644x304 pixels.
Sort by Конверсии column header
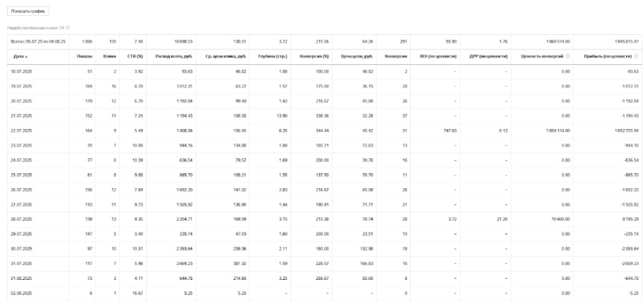pyautogui.click(x=395, y=56)
